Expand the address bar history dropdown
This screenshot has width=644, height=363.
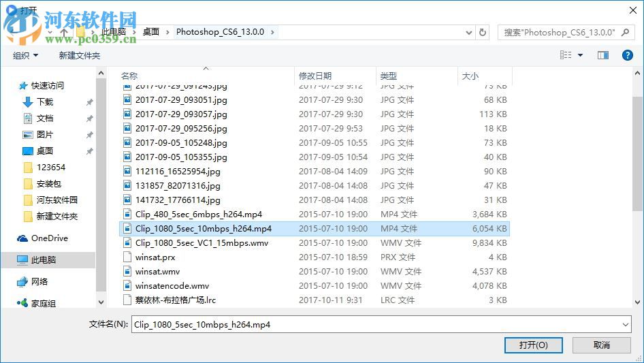(468, 33)
